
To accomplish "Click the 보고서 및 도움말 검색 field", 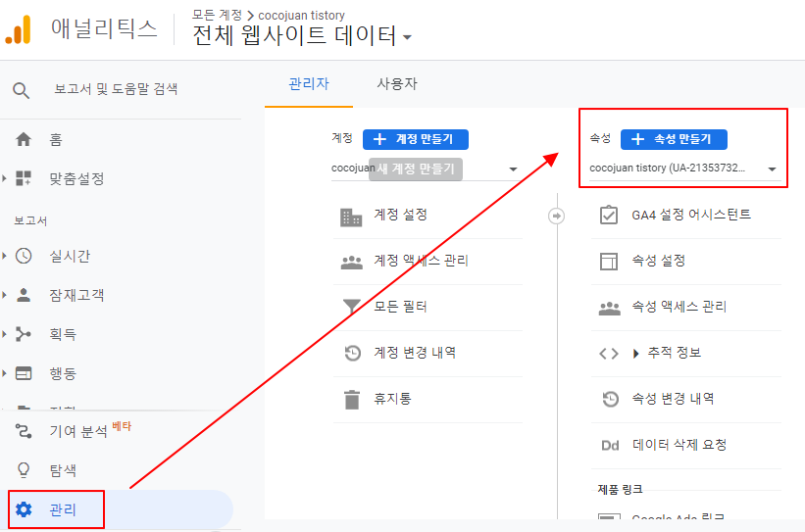I will [x=116, y=89].
